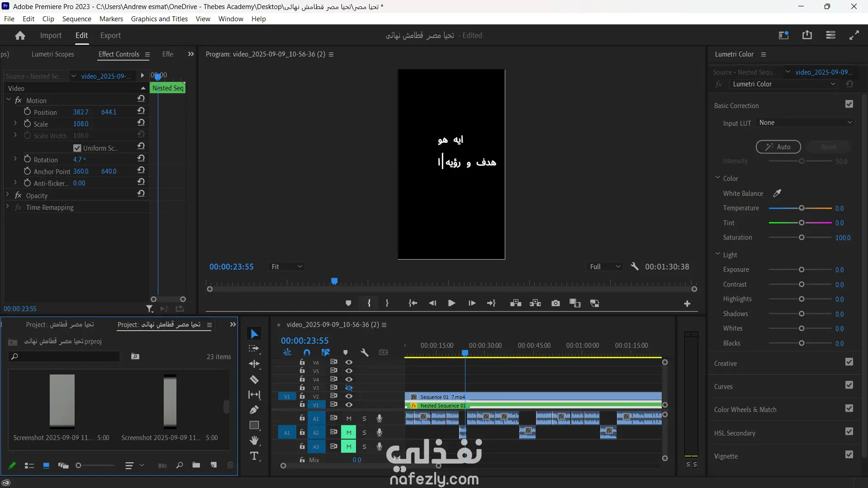Image resolution: width=868 pixels, height=488 pixels.
Task: Click the Temperature slider handle
Action: (802, 208)
